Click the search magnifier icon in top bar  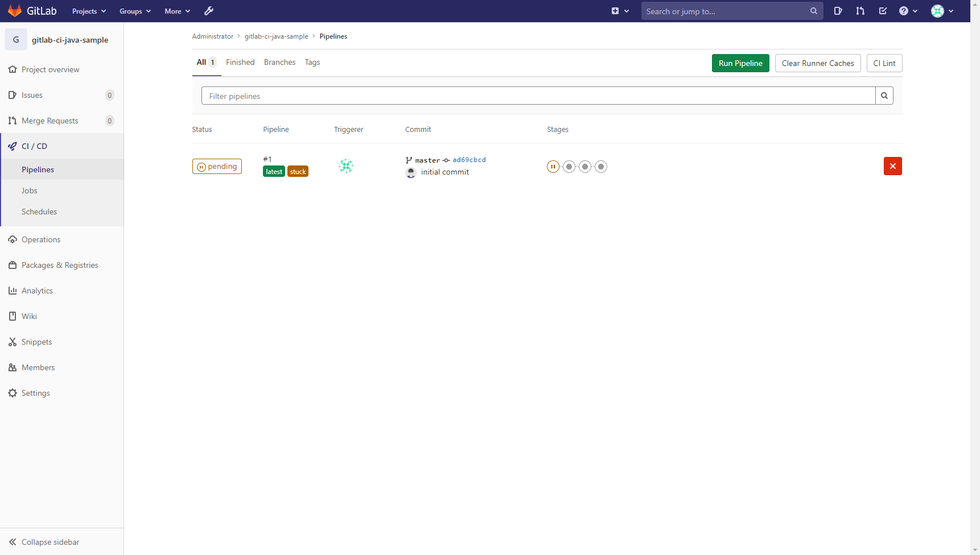point(814,11)
